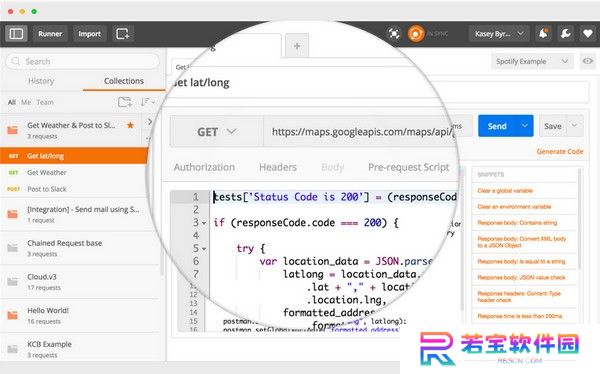
Task: Open new window icon beside Import
Action: (123, 34)
